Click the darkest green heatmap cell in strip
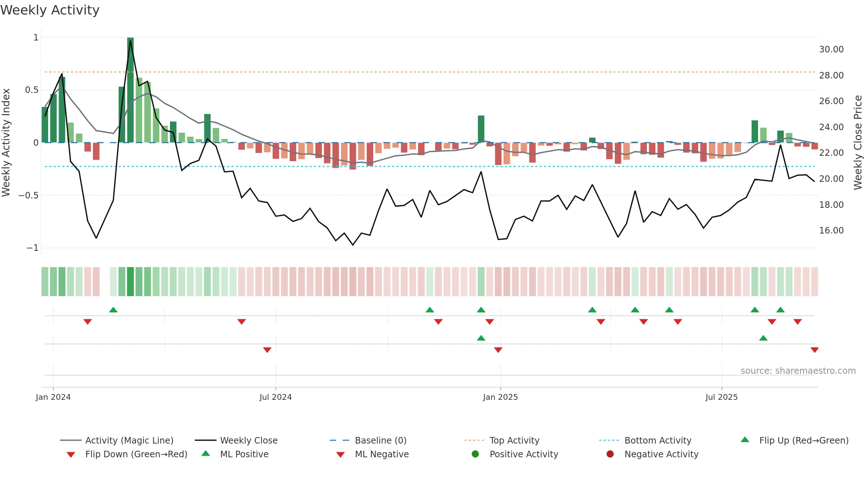This screenshot has height=488, width=868. pos(131,282)
